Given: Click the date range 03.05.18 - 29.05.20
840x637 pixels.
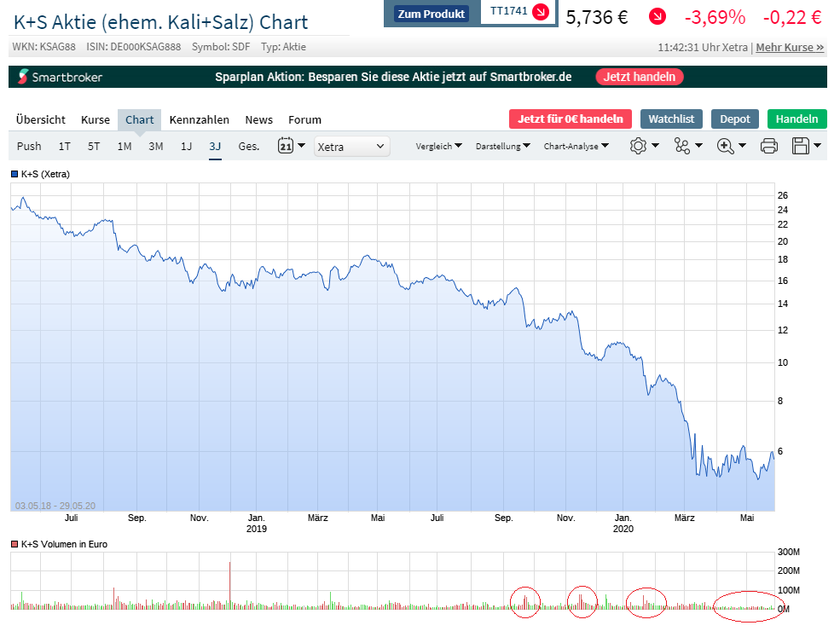Looking at the screenshot, I should 55,506.
